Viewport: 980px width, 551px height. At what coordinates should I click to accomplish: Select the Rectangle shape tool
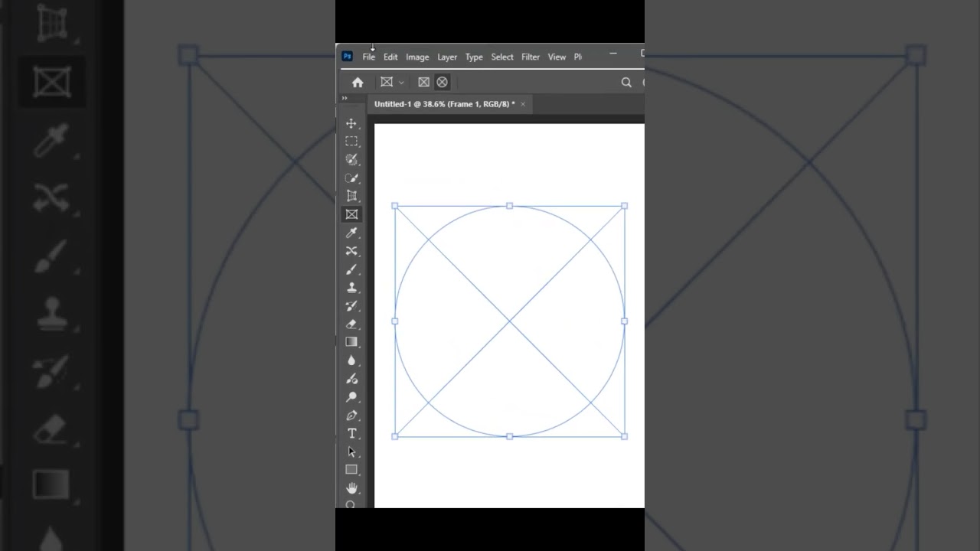pyautogui.click(x=351, y=470)
